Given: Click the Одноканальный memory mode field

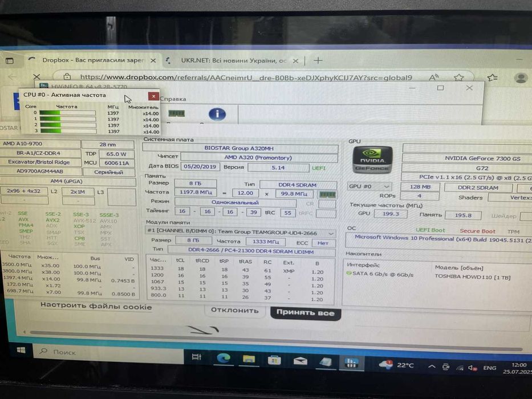Looking at the screenshot, I should 235,202.
